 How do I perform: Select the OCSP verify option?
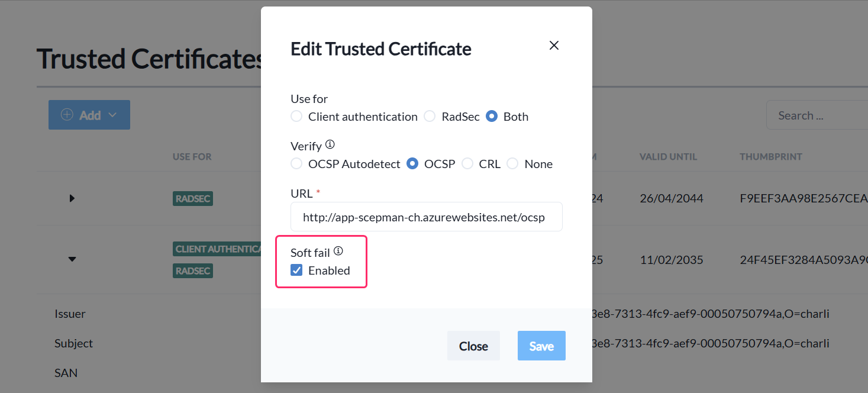[413, 164]
